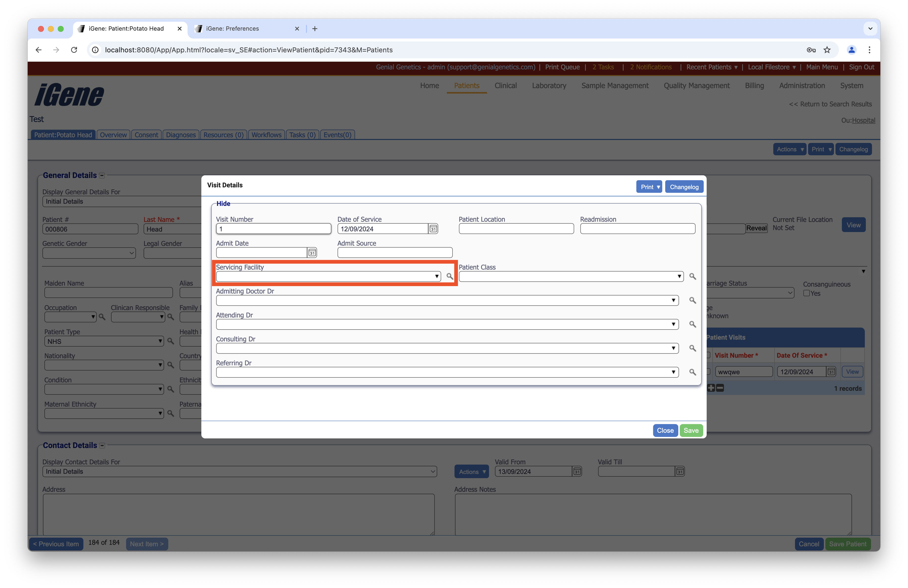The image size is (908, 588).
Task: Switch to the iGene: Preferences browser tab
Action: 232,29
